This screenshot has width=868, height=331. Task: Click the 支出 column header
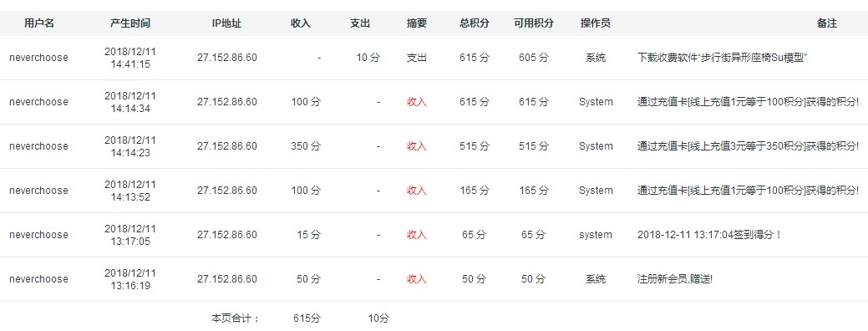point(360,23)
